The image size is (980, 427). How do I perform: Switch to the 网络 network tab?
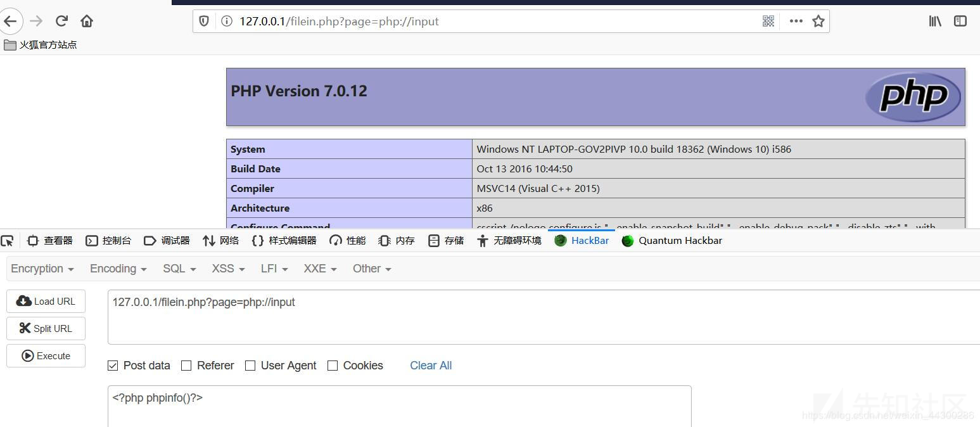coord(220,241)
